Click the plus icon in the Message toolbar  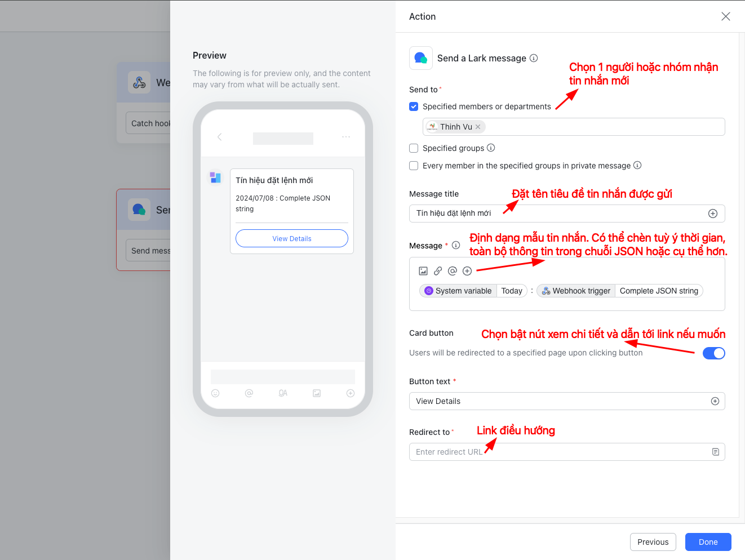click(x=467, y=271)
